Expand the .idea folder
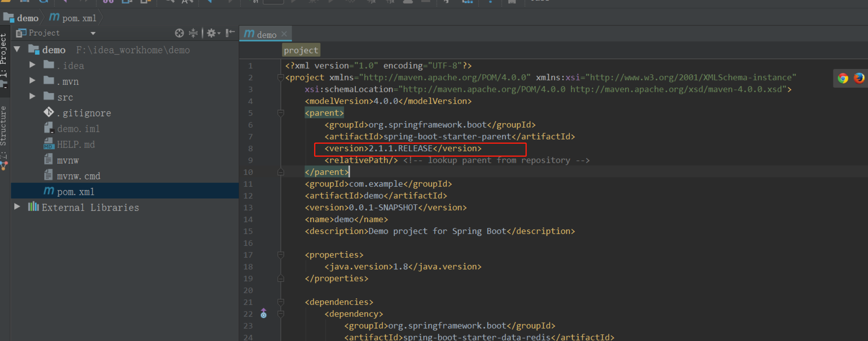The width and height of the screenshot is (868, 341). coord(32,65)
